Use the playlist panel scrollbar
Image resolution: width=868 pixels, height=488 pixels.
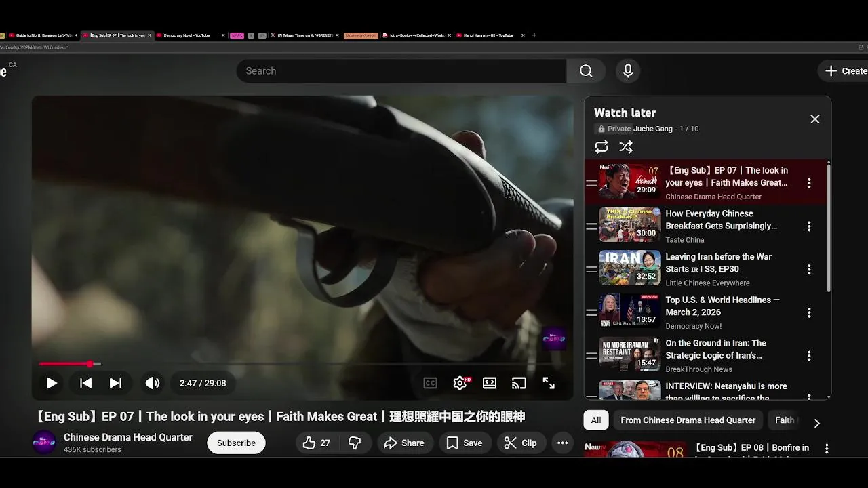click(829, 227)
